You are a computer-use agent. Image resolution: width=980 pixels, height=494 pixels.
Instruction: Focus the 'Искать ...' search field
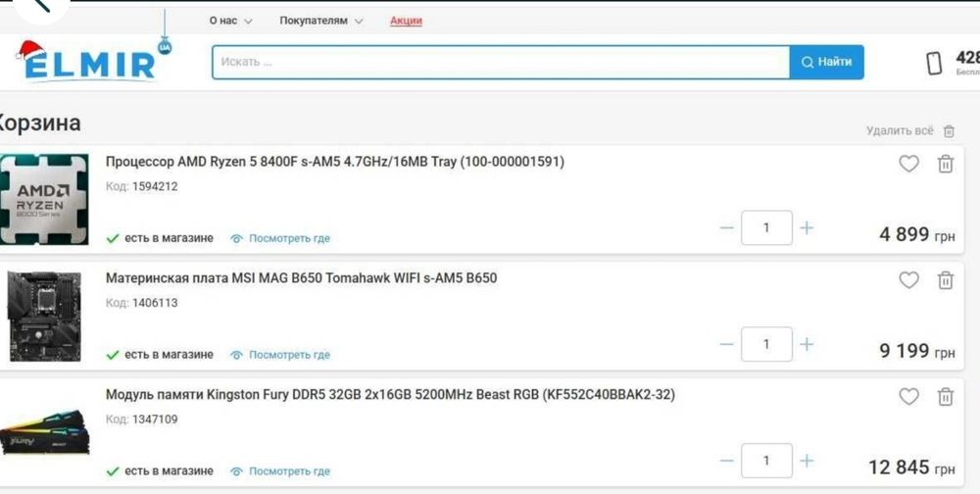click(x=501, y=62)
